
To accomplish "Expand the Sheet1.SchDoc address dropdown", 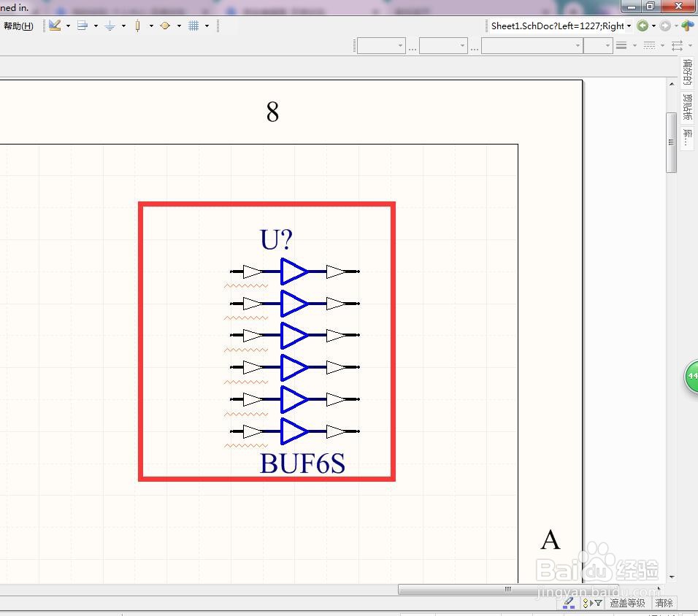I will click(x=629, y=26).
